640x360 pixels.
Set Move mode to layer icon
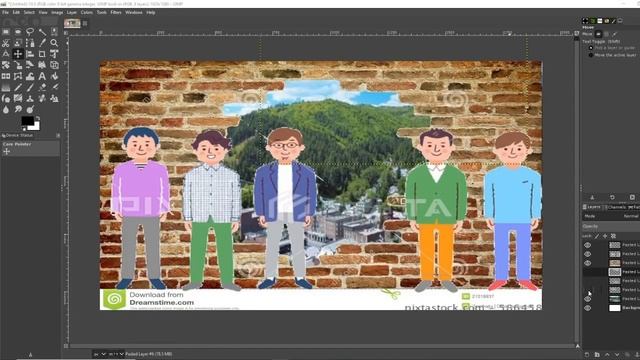point(598,34)
